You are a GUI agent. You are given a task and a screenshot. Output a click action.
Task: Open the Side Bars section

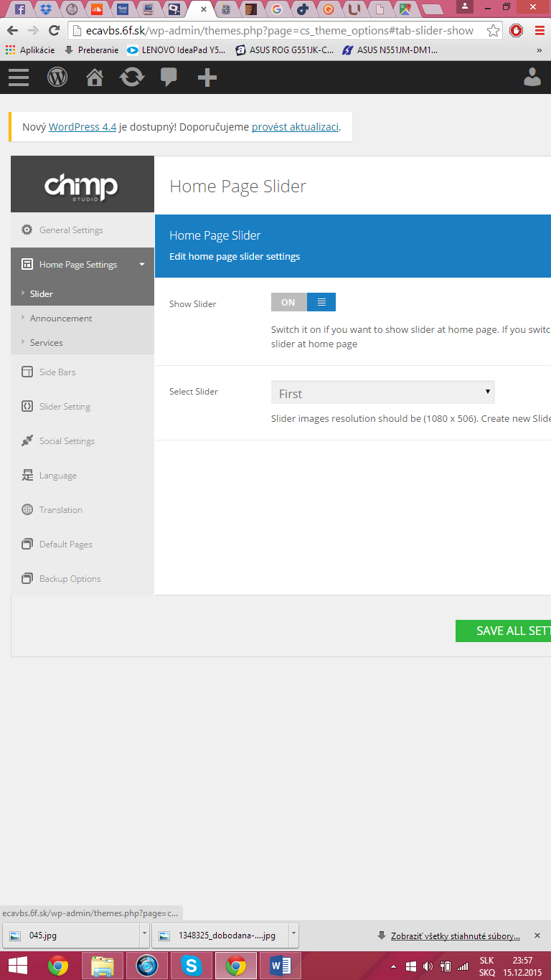coord(83,372)
